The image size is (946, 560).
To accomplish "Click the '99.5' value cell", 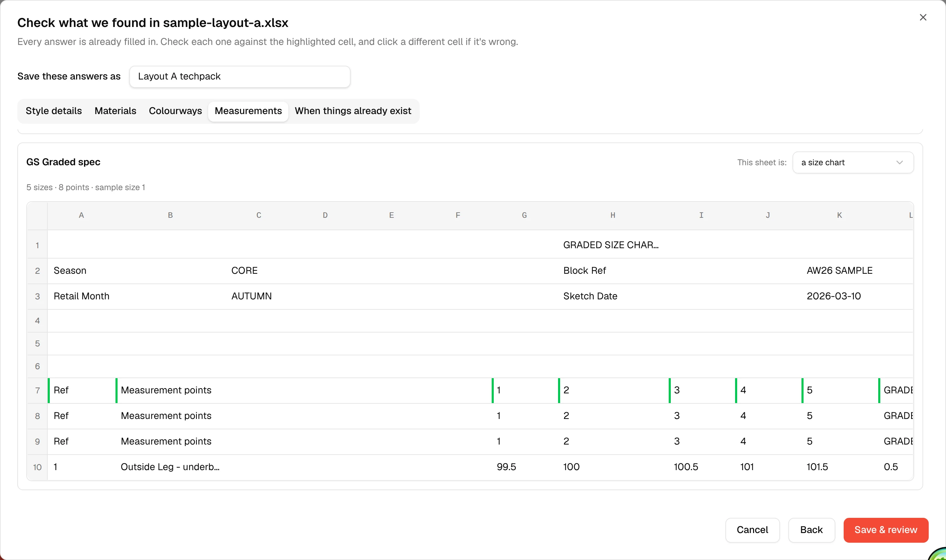I will [525, 467].
